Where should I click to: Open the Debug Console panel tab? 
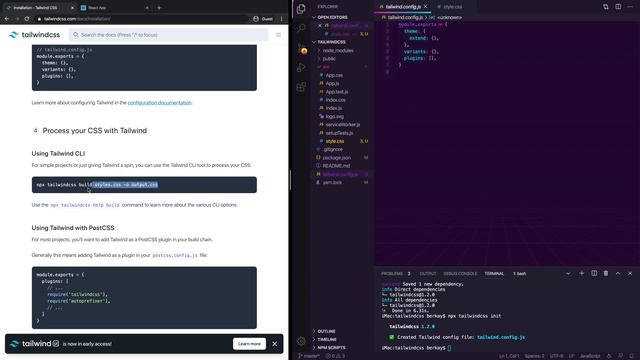460,273
